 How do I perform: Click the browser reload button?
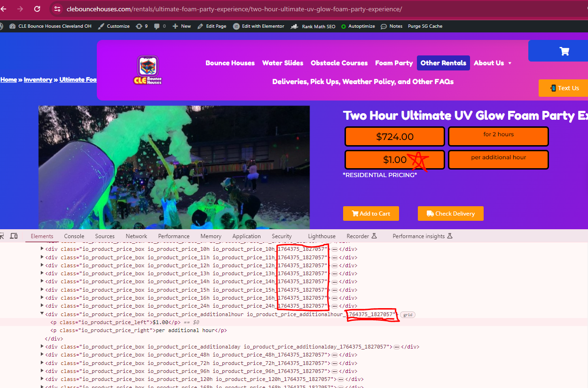[37, 9]
